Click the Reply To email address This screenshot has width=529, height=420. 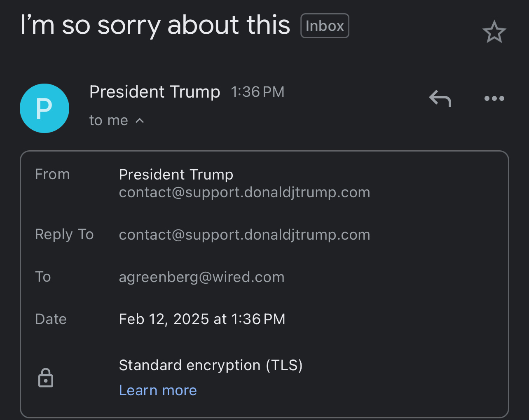[x=244, y=235]
